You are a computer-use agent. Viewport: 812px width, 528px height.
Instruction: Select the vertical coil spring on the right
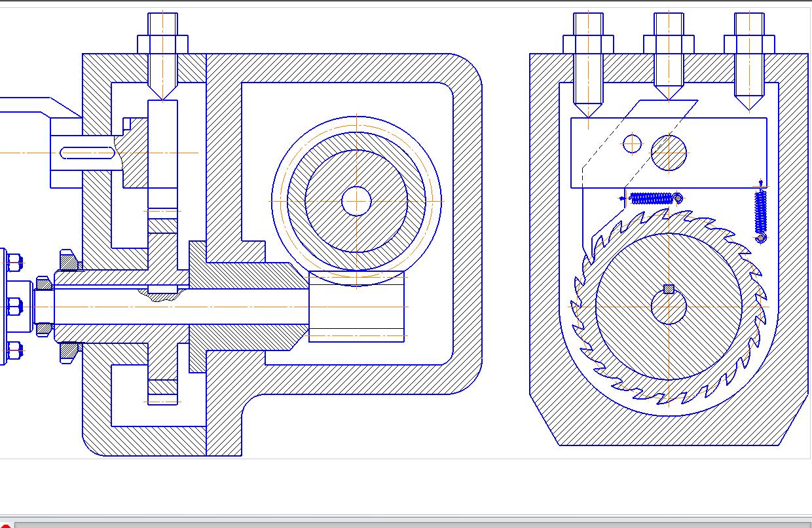pyautogui.click(x=760, y=213)
